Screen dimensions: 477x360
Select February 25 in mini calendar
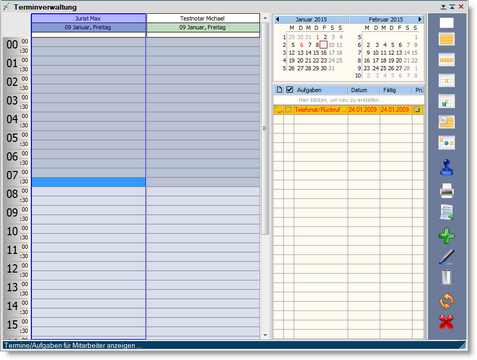point(384,68)
